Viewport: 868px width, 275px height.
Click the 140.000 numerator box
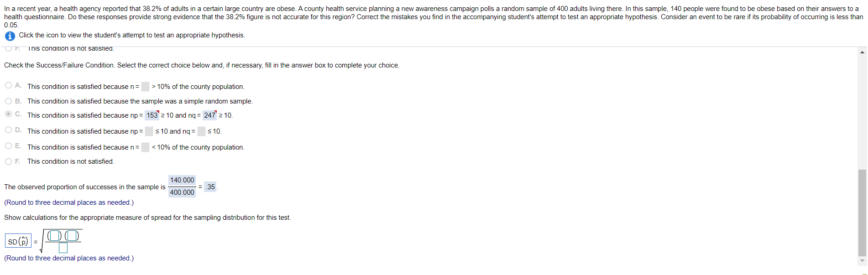click(182, 180)
